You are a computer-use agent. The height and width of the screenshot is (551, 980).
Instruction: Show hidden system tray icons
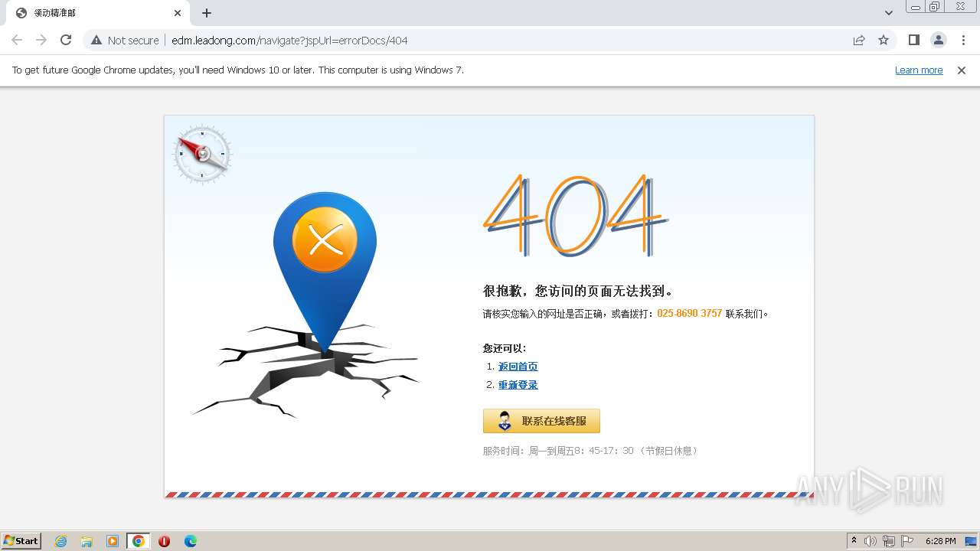854,541
